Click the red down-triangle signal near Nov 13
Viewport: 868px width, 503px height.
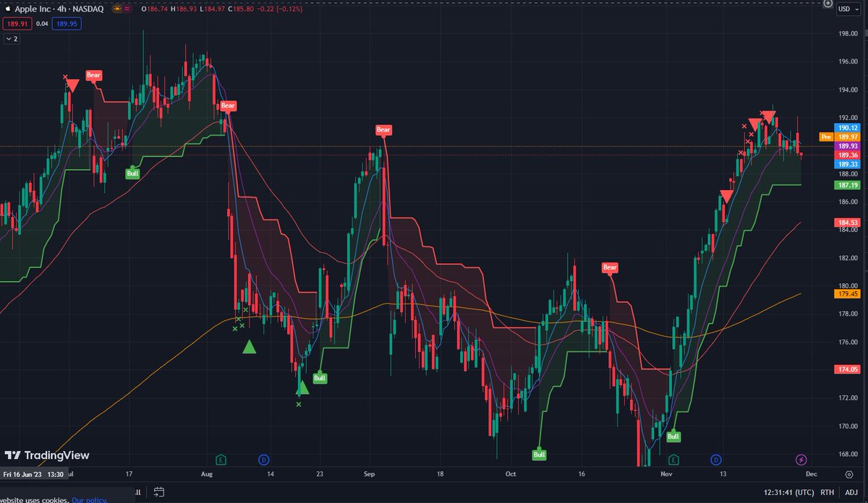[727, 196]
